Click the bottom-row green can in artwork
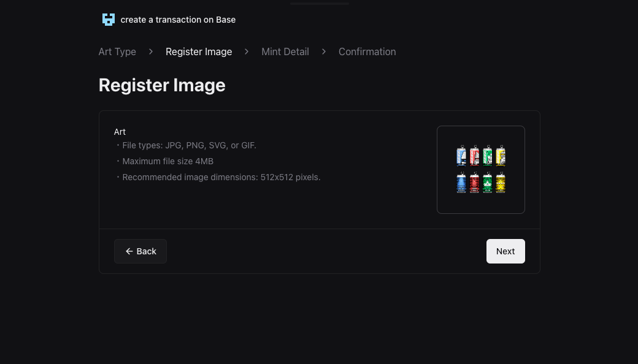This screenshot has width=638, height=364. [487, 183]
